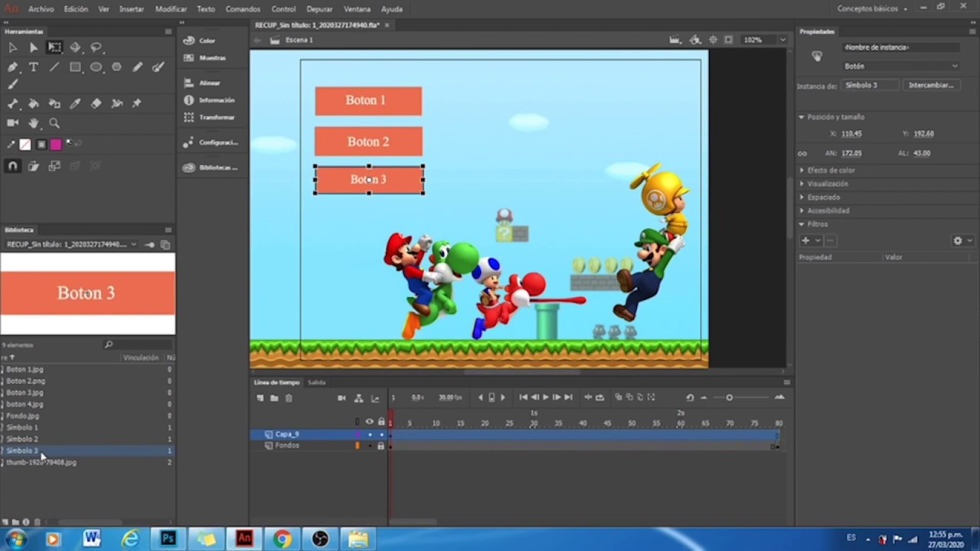Toggle show all layers eye header
The image size is (980, 551).
tap(370, 422)
